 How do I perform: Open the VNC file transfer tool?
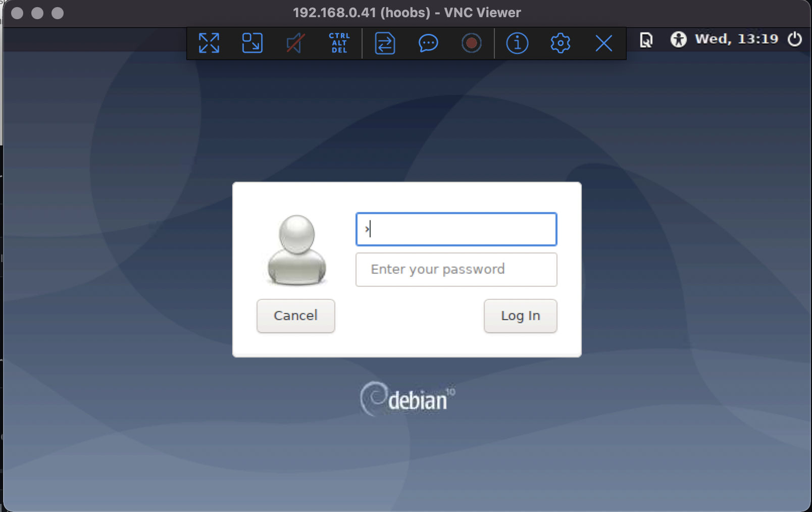[384, 43]
